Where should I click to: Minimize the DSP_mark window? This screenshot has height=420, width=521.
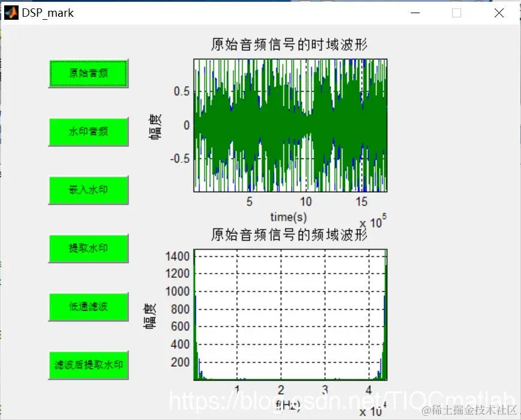(x=415, y=13)
